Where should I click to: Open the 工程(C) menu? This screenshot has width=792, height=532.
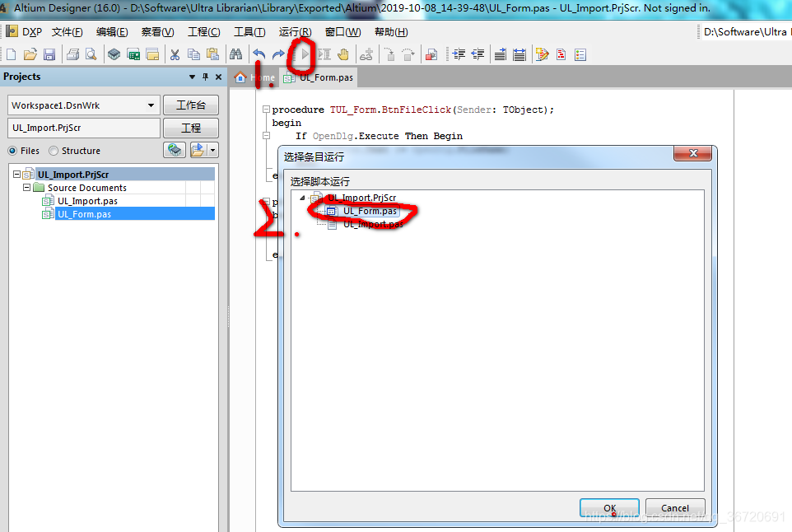pos(204,32)
